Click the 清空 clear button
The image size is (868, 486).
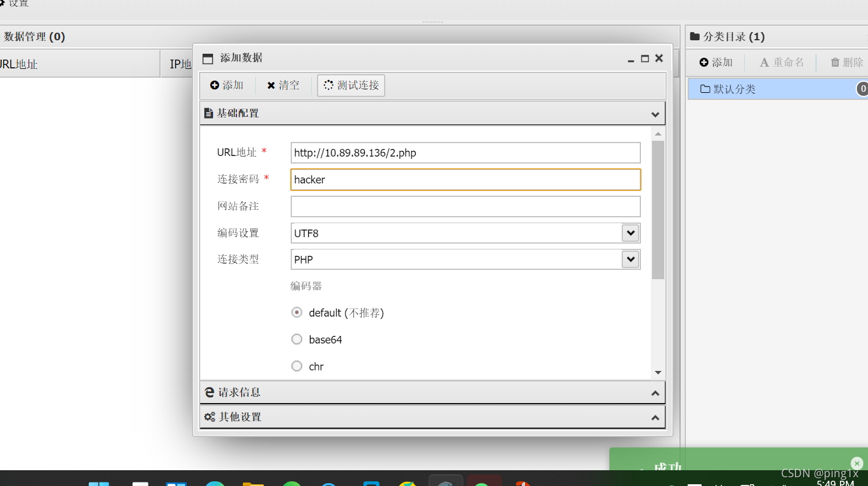point(283,85)
